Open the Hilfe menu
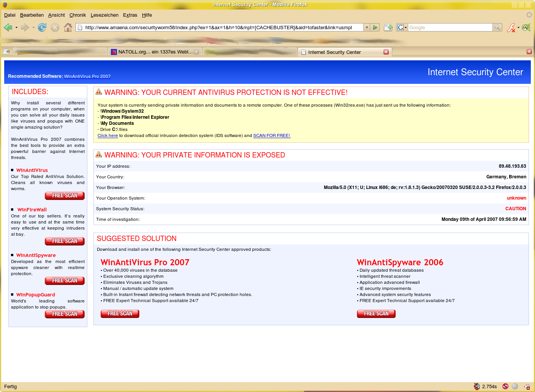This screenshot has width=535, height=392. [147, 15]
